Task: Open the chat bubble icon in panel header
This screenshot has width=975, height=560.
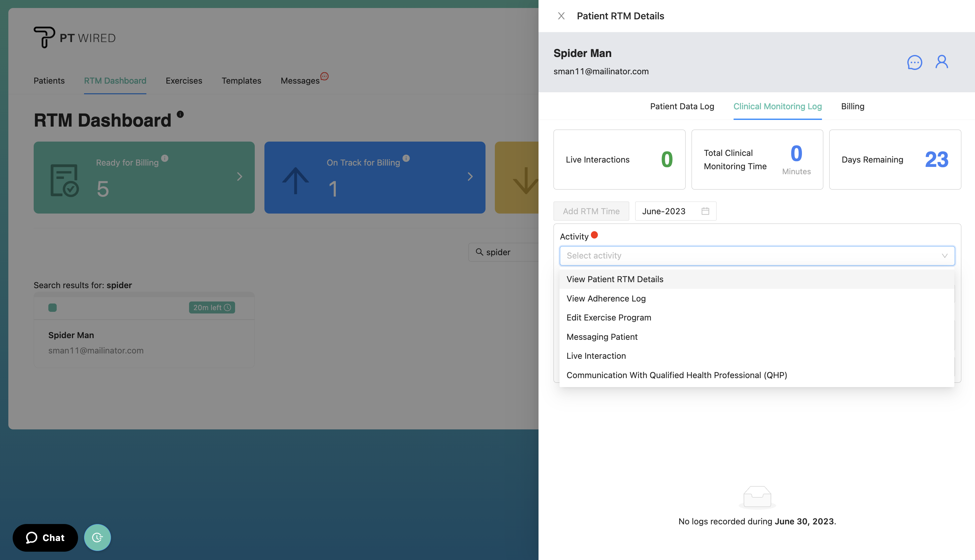Action: tap(914, 62)
